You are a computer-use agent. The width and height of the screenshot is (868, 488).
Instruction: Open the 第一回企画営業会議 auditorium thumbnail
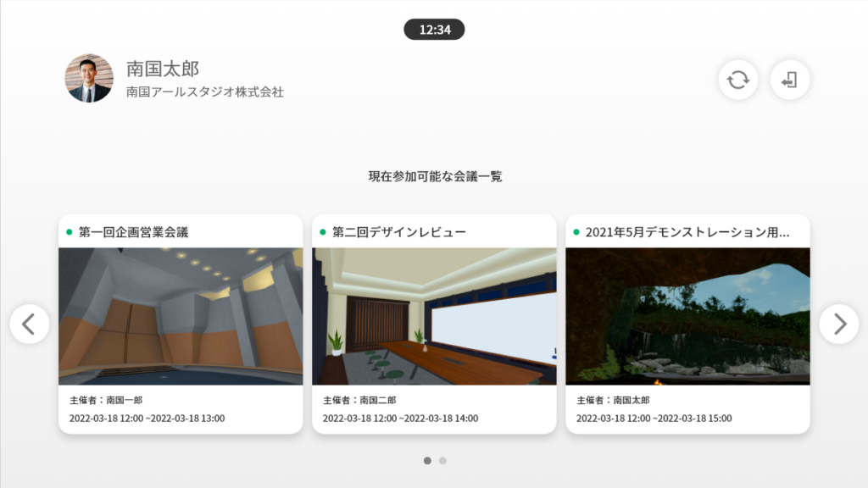pyautogui.click(x=181, y=316)
